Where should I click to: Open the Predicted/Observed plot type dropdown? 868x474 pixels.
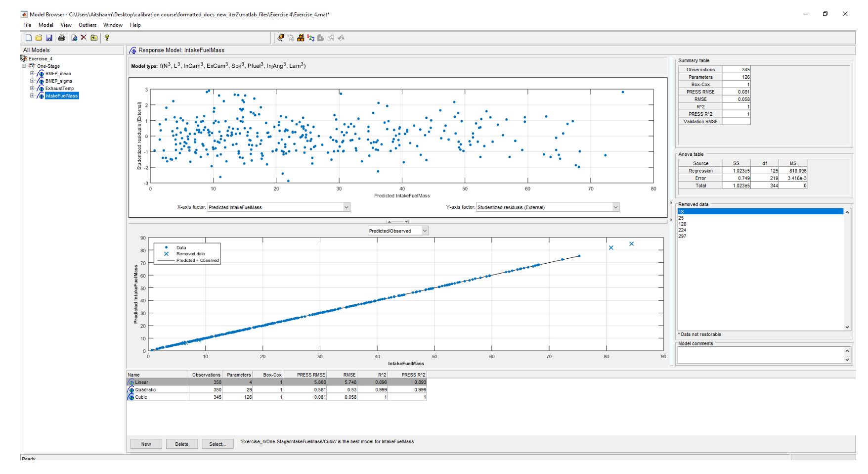[x=425, y=231]
